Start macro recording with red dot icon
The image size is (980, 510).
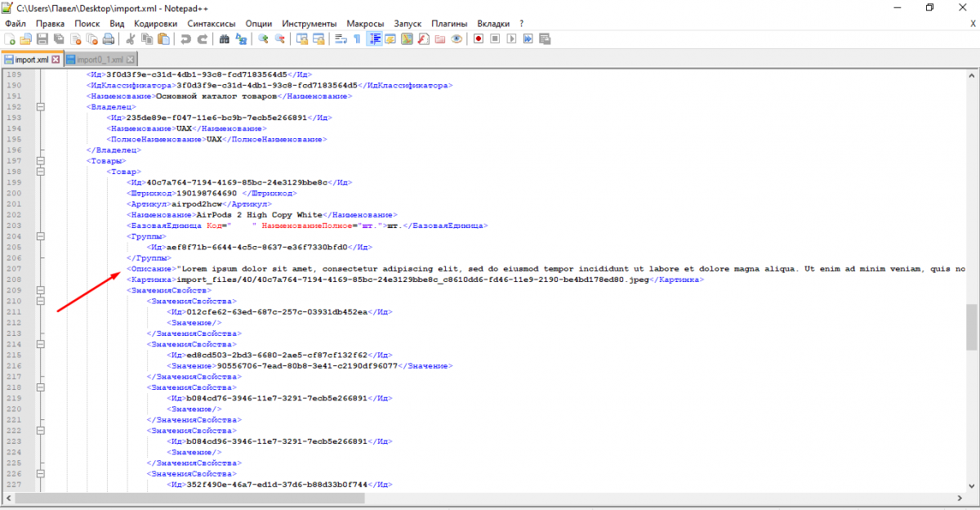point(479,38)
